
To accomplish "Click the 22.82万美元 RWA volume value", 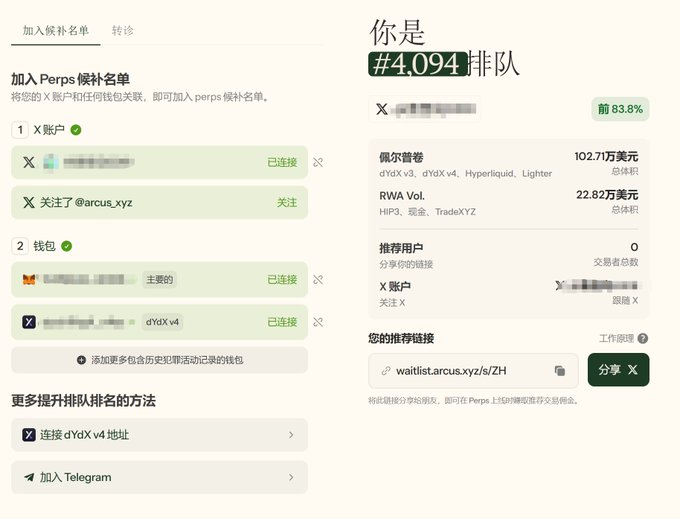I will pos(607,195).
